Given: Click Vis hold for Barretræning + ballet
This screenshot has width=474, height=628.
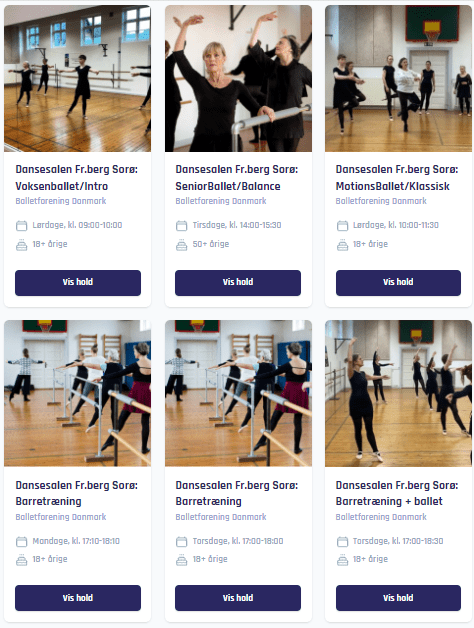Looking at the screenshot, I should pyautogui.click(x=398, y=598).
